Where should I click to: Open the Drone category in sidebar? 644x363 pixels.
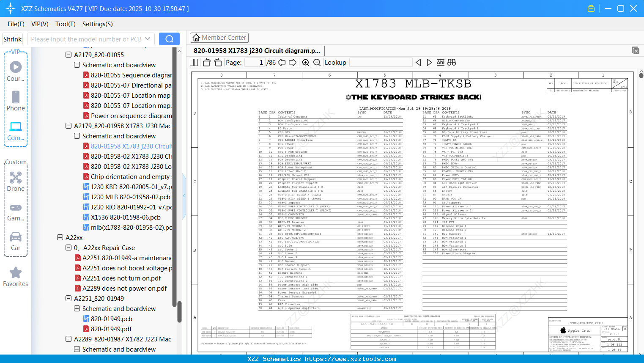pyautogui.click(x=16, y=181)
